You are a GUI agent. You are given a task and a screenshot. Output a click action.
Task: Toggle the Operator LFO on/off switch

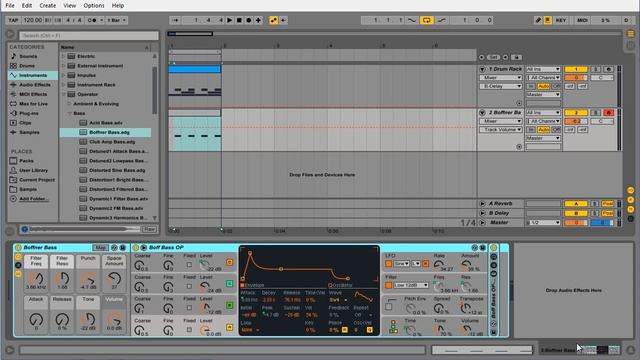(x=388, y=264)
